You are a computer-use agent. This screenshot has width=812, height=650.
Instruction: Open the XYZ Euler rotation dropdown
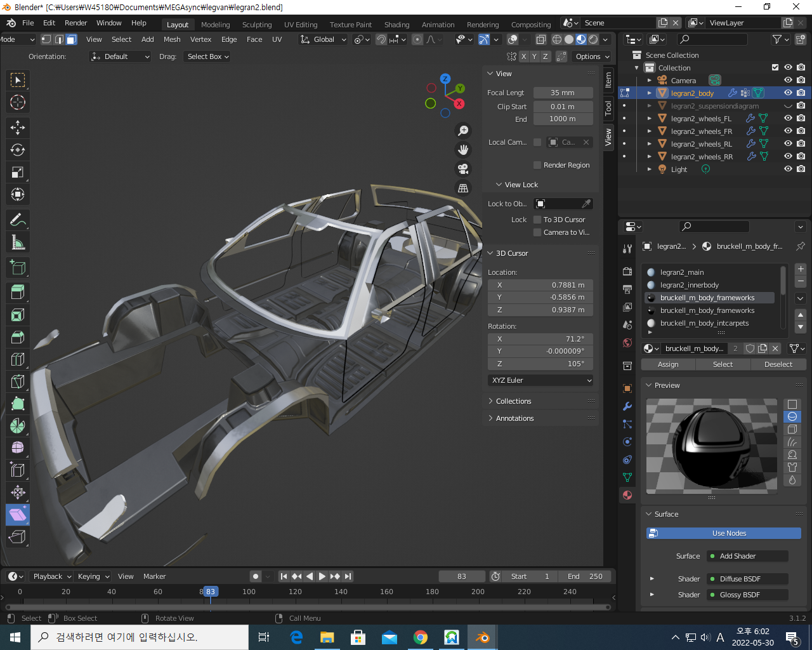tap(541, 380)
